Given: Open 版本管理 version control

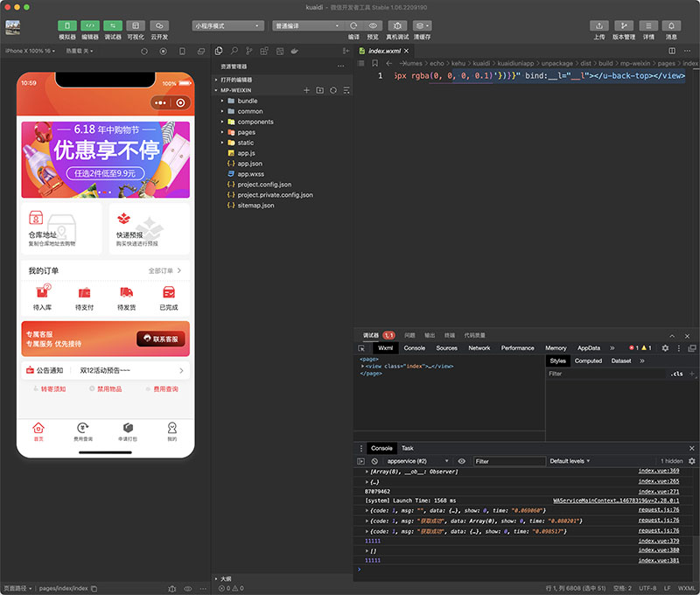Looking at the screenshot, I should coord(624,26).
